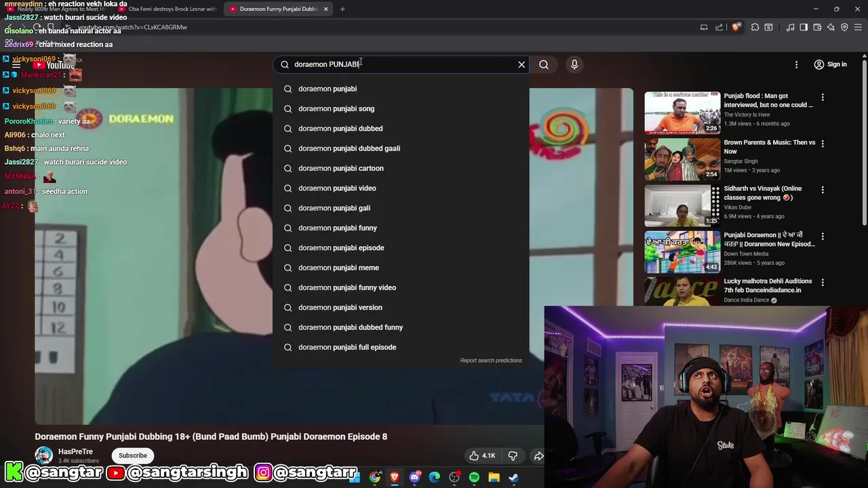868x488 pixels.
Task: Open more options for 'Lucky malhotra' video
Action: click(x=823, y=283)
